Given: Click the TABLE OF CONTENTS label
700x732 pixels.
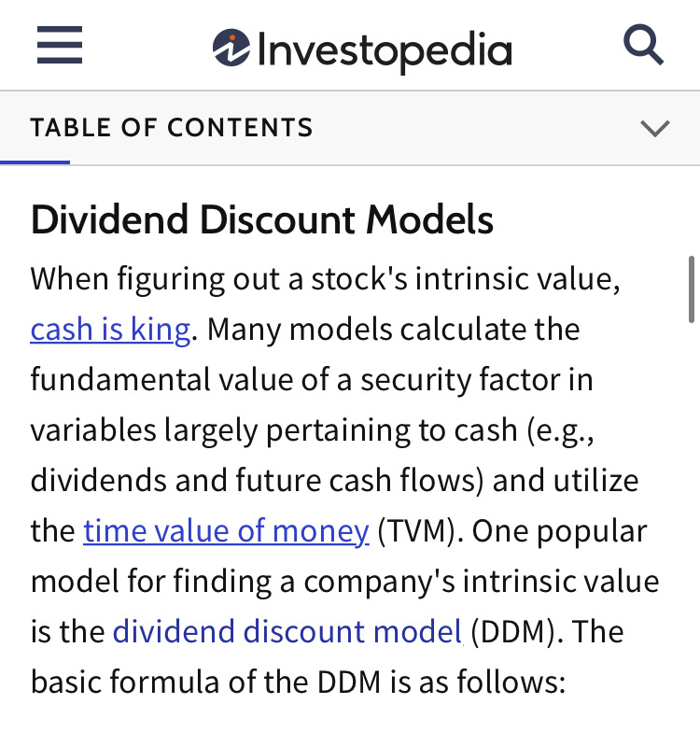Looking at the screenshot, I should (x=171, y=128).
